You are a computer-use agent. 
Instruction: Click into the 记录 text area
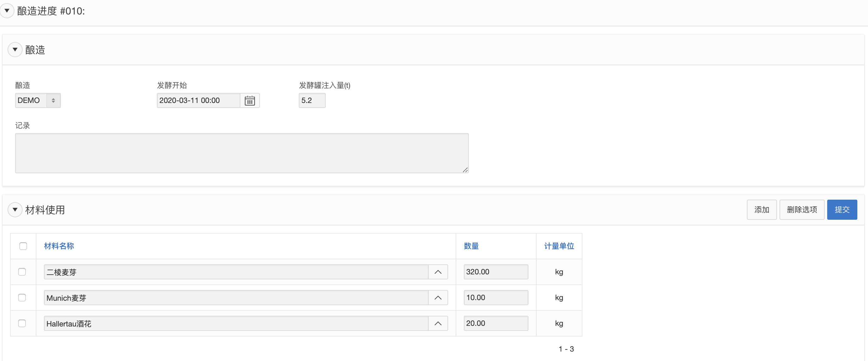242,153
